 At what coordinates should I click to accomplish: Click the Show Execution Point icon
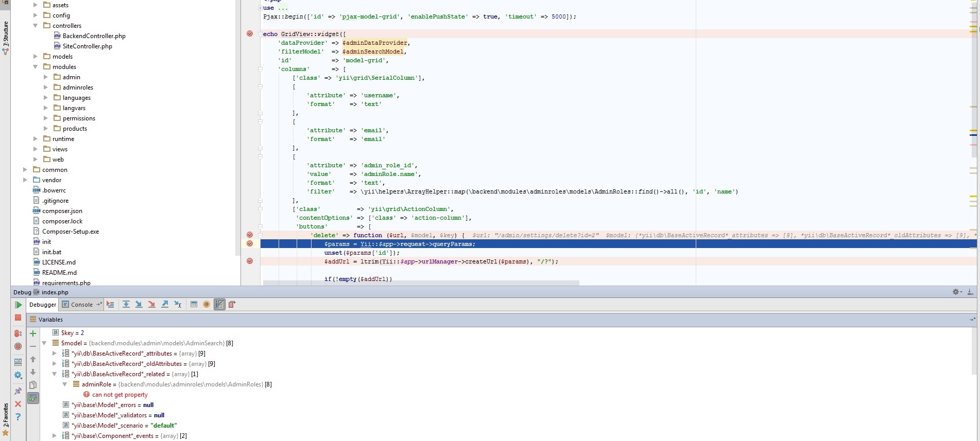pyautogui.click(x=110, y=305)
